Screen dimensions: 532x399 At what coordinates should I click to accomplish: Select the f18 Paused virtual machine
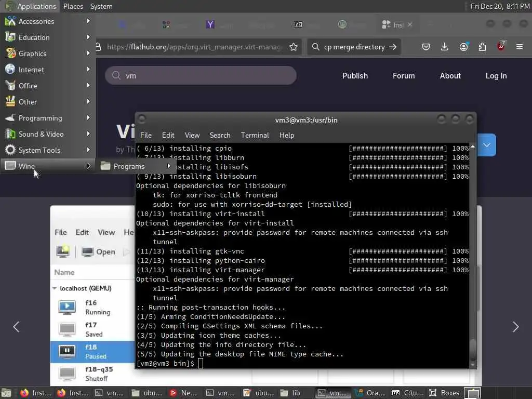(x=92, y=352)
